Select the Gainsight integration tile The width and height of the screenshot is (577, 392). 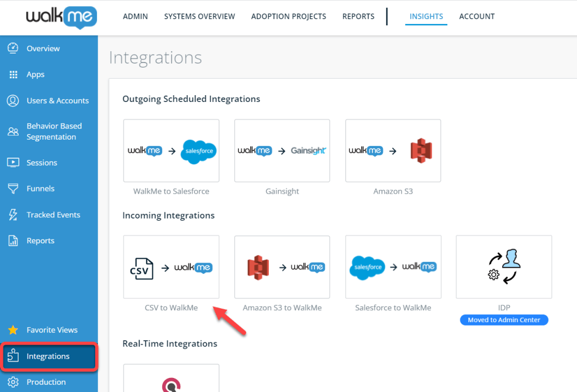282,151
